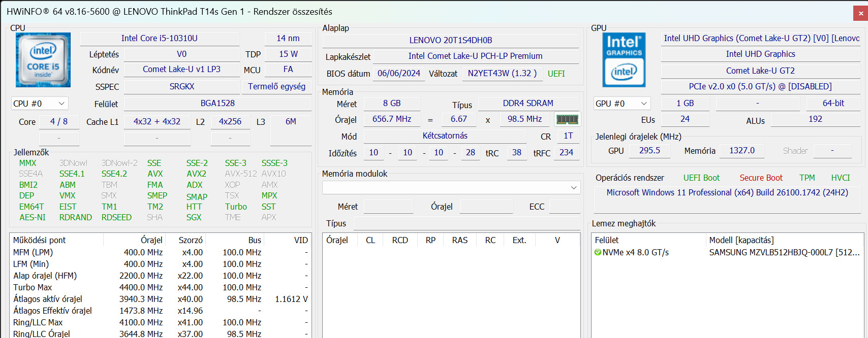Click the MCU value FA

pyautogui.click(x=288, y=69)
